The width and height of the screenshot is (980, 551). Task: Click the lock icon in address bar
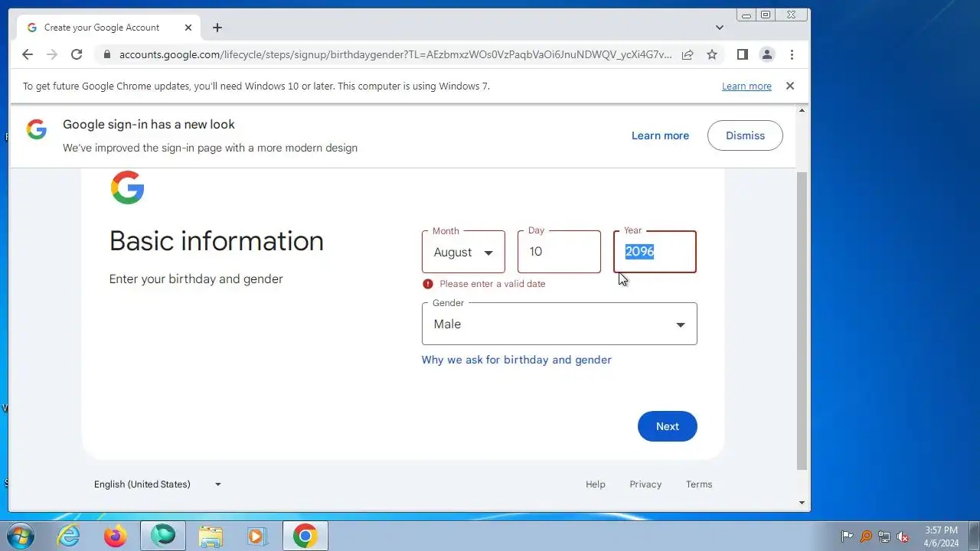click(x=106, y=54)
